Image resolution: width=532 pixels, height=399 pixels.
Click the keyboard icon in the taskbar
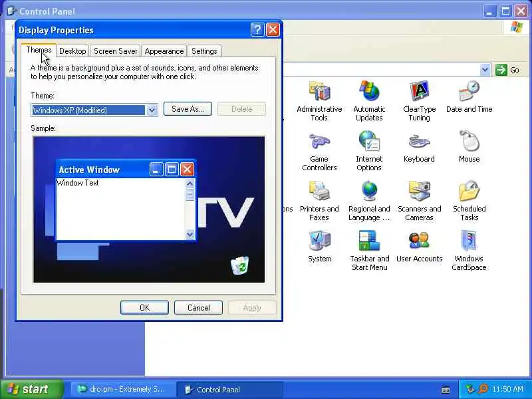(446, 390)
